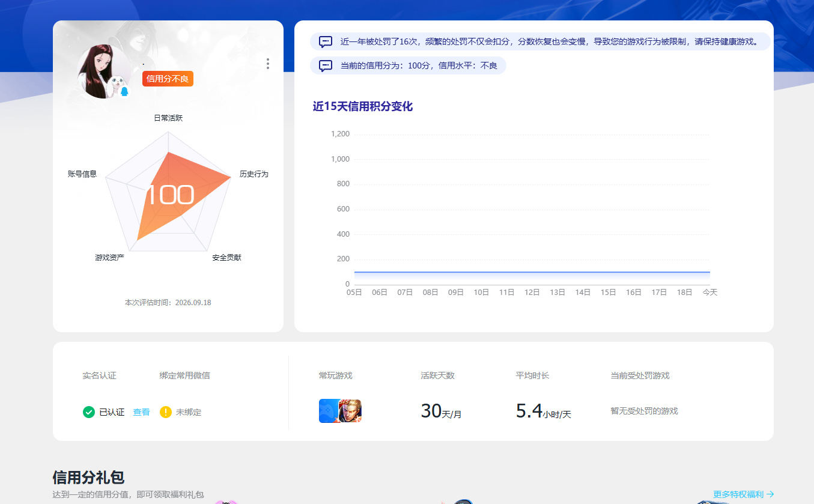Click the 30天/月 active days value
Screen dimensions: 814x504
coord(441,411)
